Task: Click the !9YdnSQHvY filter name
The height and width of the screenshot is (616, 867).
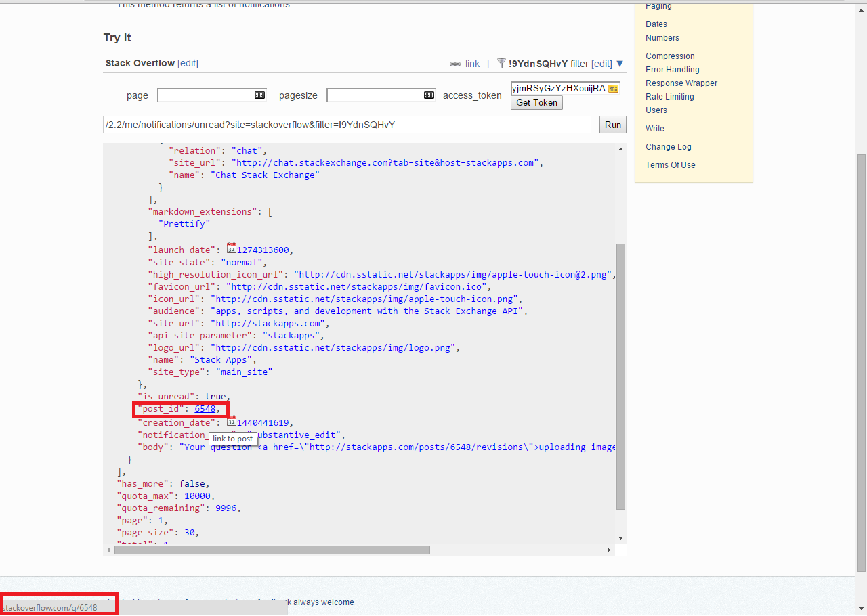Action: pos(538,64)
